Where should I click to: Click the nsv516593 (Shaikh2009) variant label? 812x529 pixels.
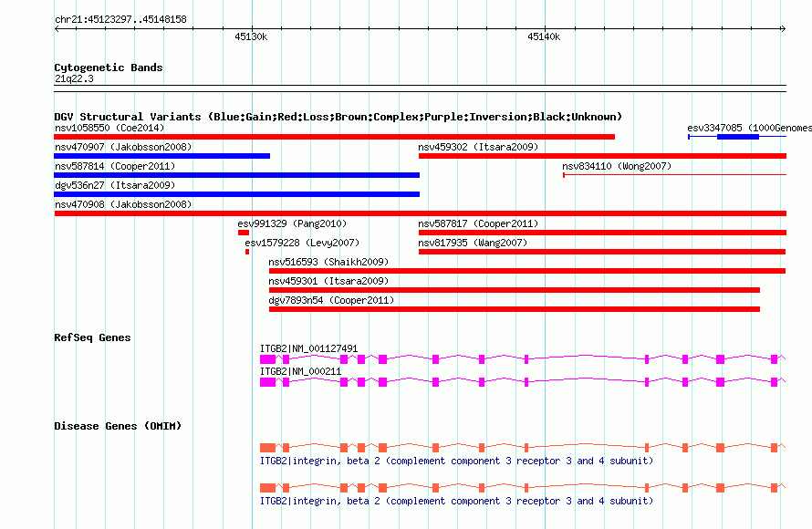tap(328, 262)
